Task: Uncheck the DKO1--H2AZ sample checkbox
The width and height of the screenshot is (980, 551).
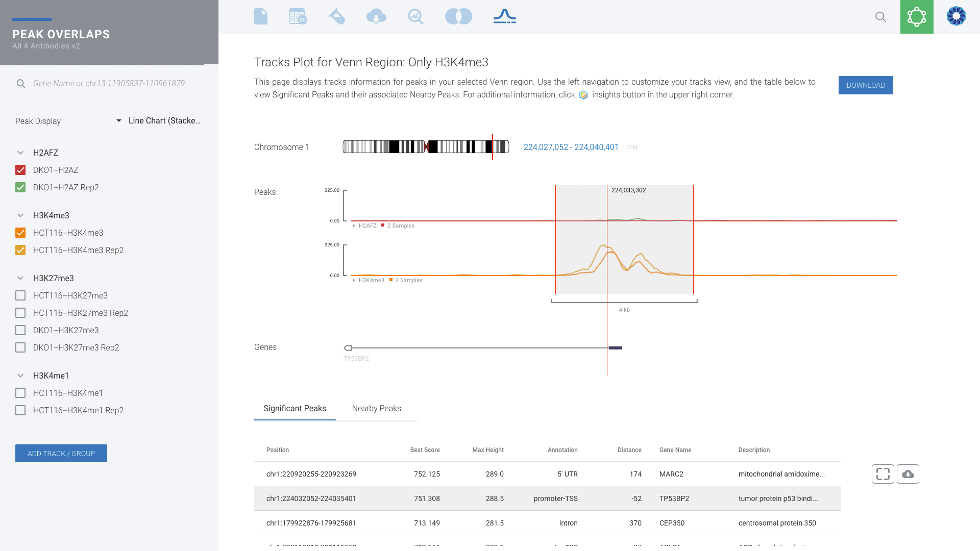Action: (20, 170)
